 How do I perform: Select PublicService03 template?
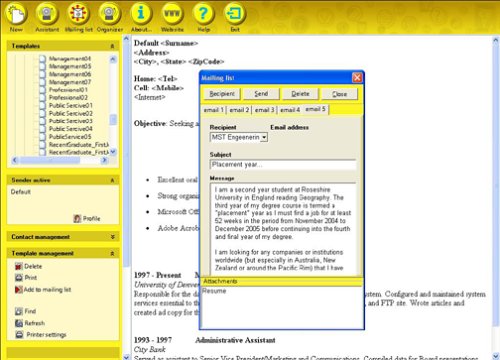(x=71, y=121)
